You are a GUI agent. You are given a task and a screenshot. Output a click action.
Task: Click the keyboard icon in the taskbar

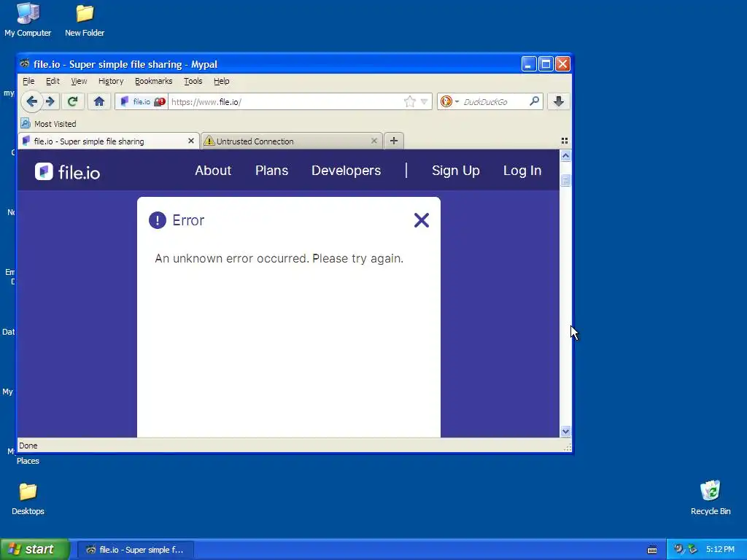pos(652,550)
